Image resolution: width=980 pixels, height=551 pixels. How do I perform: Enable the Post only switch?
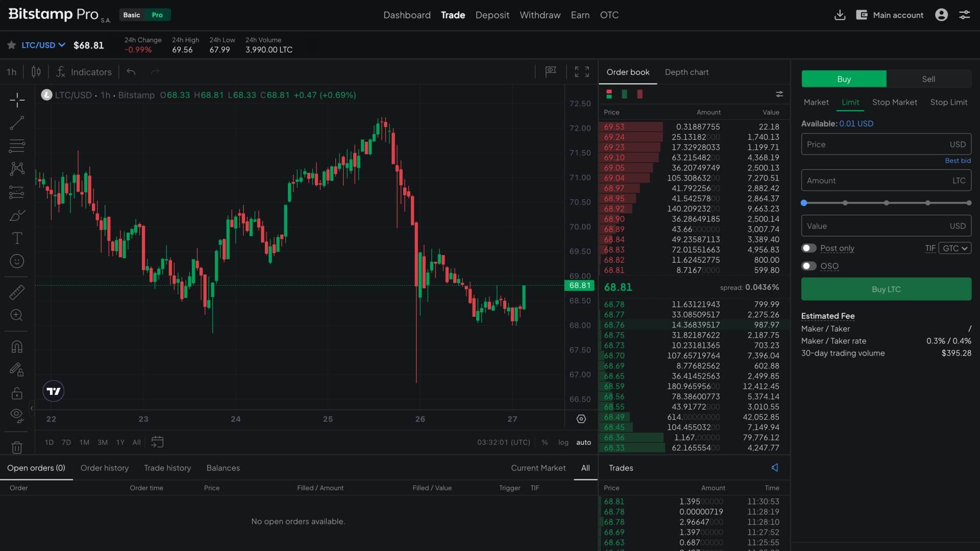click(x=809, y=248)
